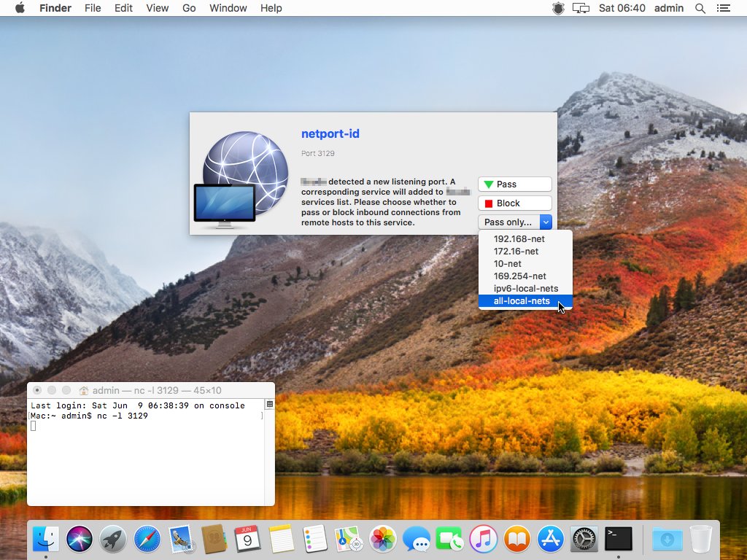
Task: Select 169.254-net option
Action: (525, 276)
